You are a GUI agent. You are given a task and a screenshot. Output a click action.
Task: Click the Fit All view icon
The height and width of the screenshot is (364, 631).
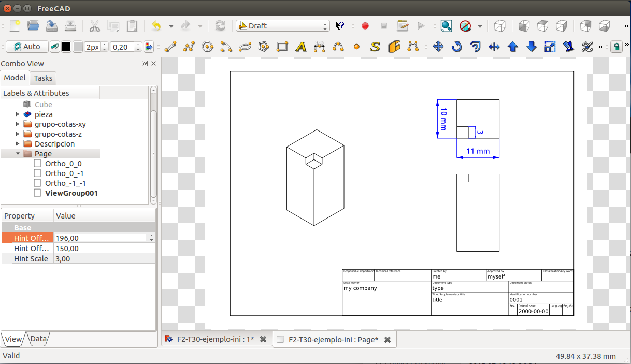coord(446,26)
